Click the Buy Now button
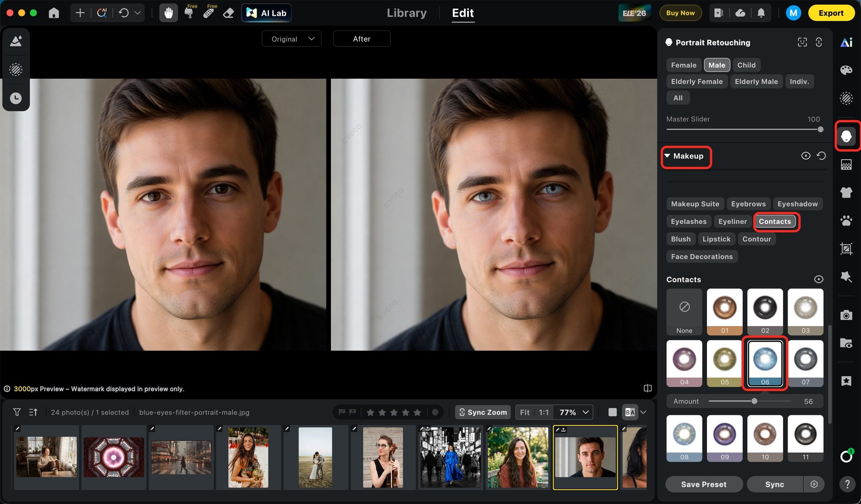861x504 pixels. pyautogui.click(x=680, y=13)
